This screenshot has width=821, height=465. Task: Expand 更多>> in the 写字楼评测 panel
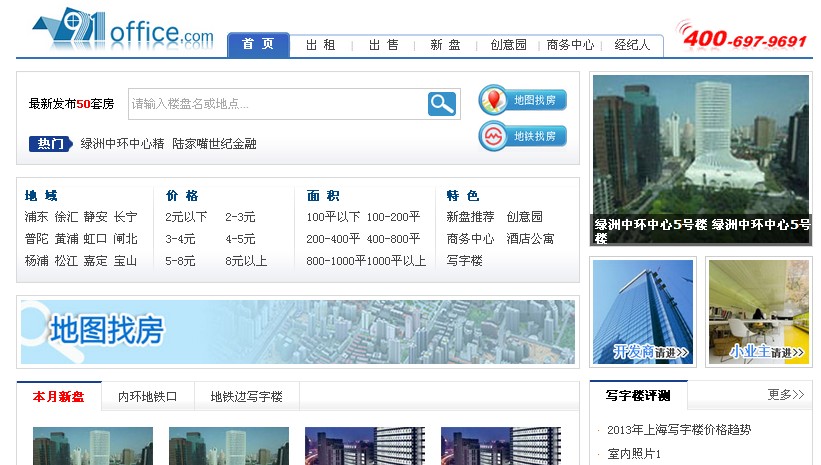(x=785, y=395)
